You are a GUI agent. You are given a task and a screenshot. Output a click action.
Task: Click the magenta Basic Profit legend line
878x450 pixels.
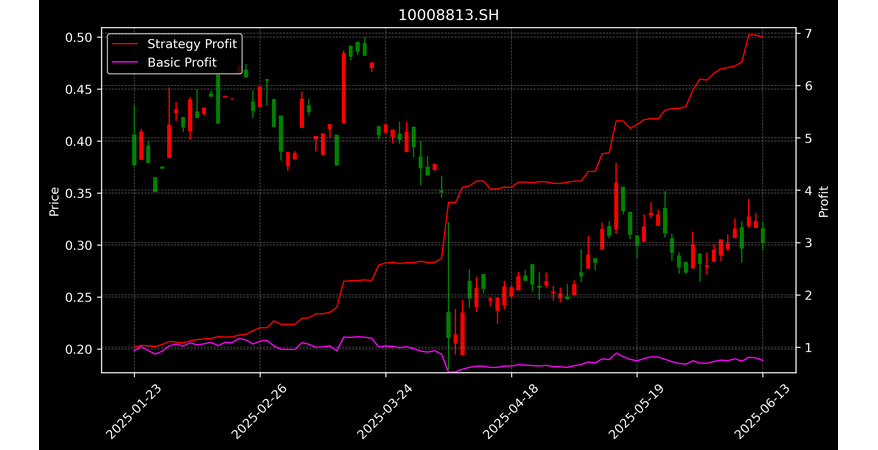(125, 62)
